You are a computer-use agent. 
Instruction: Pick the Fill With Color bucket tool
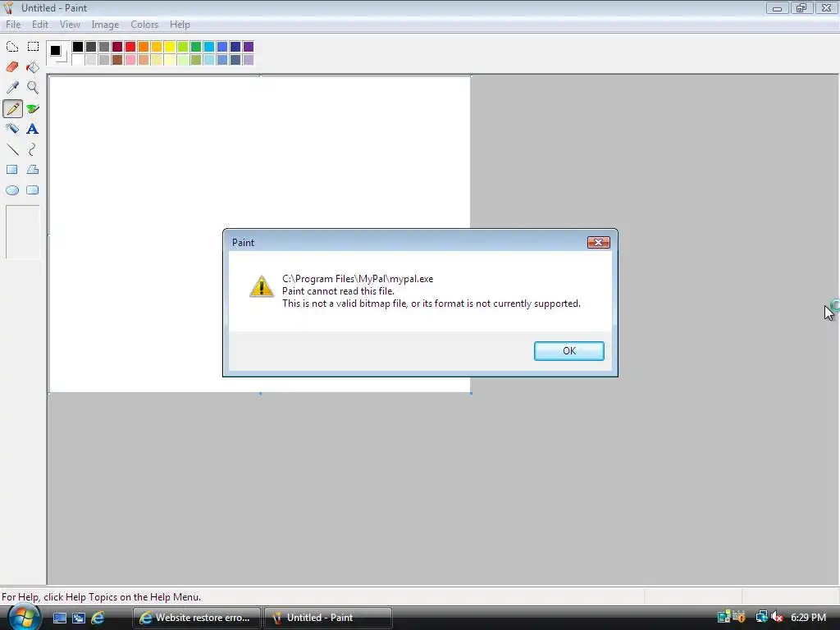pos(33,67)
